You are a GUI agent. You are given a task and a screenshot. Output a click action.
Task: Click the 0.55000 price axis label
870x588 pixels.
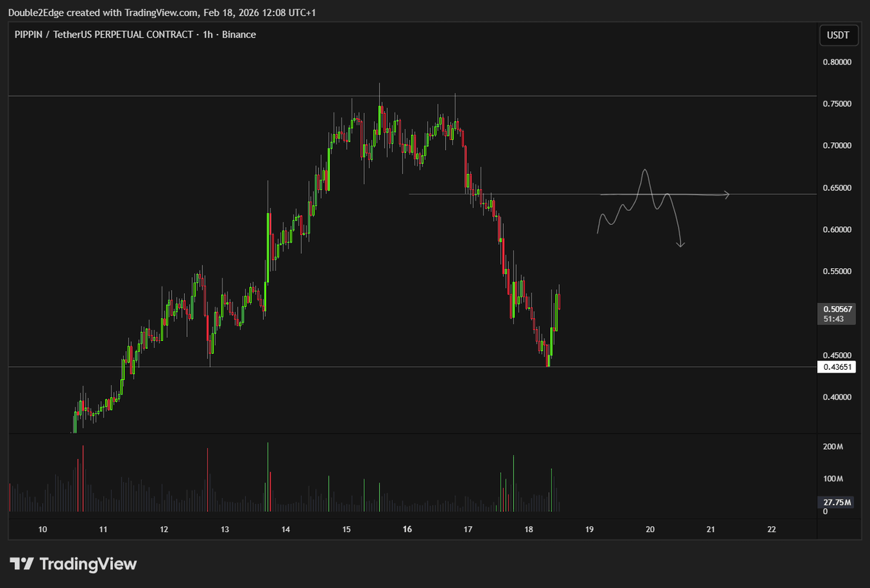click(x=837, y=271)
